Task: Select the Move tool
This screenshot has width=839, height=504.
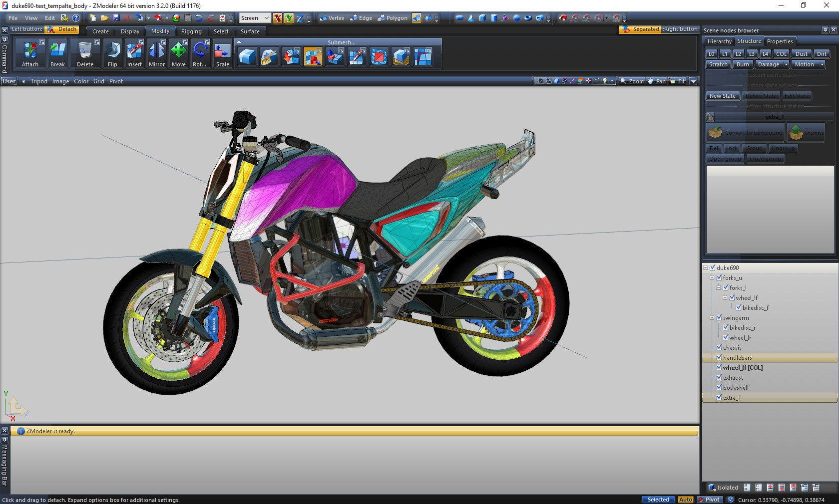Action: pyautogui.click(x=178, y=54)
